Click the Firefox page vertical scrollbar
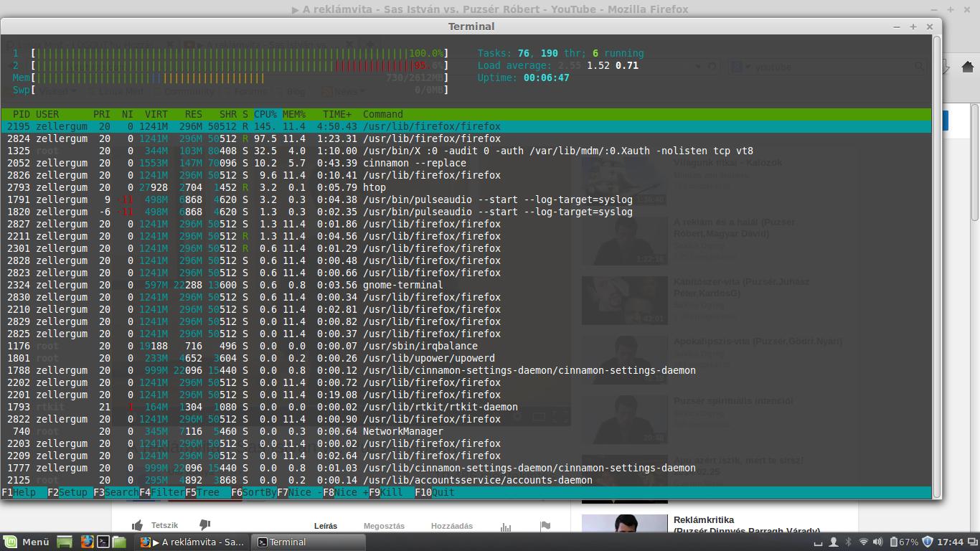 [975, 161]
